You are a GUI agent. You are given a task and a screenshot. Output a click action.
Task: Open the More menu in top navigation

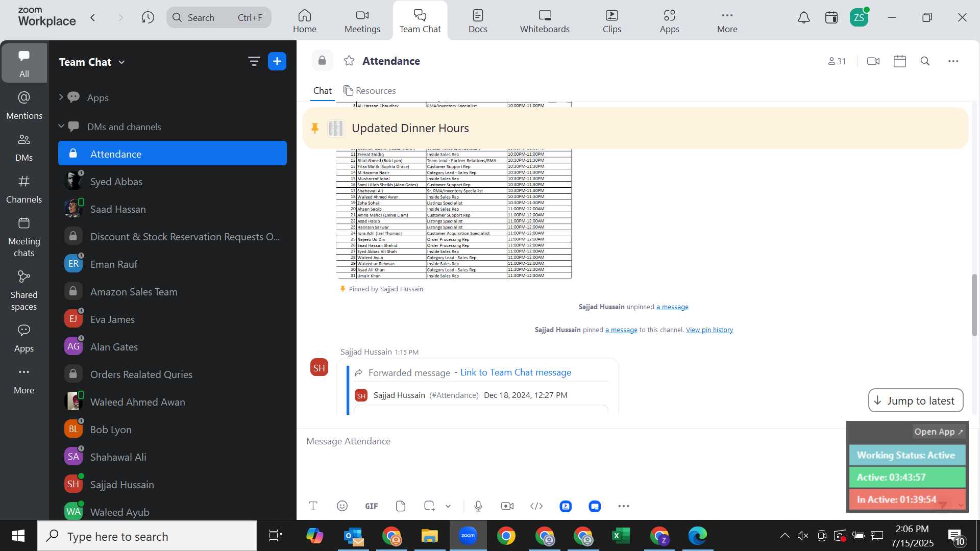(x=727, y=21)
